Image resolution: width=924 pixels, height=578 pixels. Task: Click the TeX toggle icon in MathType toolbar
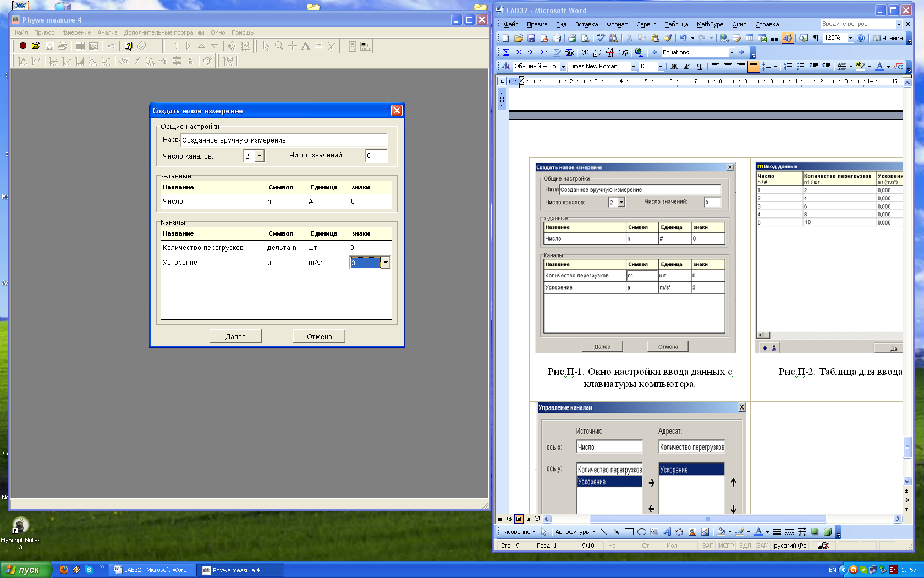[x=569, y=52]
